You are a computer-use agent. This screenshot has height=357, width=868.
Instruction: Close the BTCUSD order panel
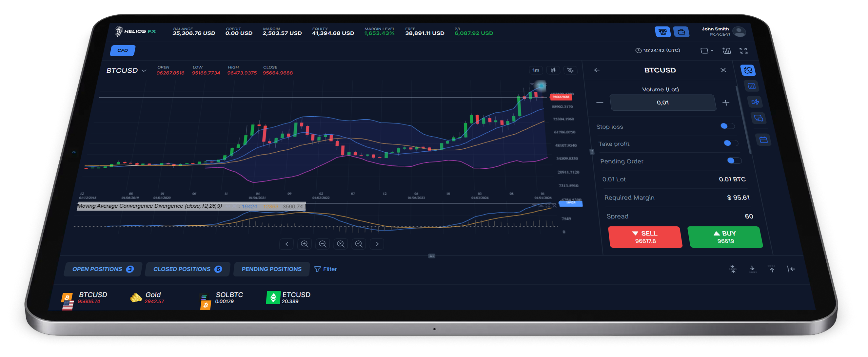click(723, 70)
